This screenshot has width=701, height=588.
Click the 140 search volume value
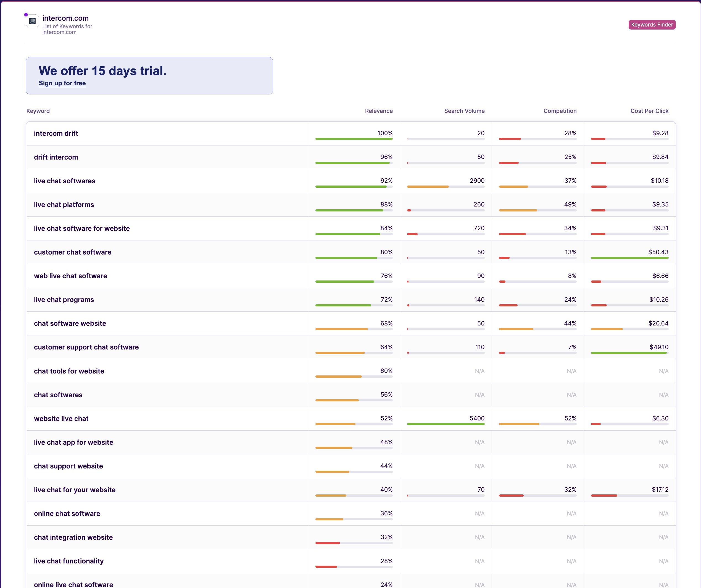click(x=479, y=299)
